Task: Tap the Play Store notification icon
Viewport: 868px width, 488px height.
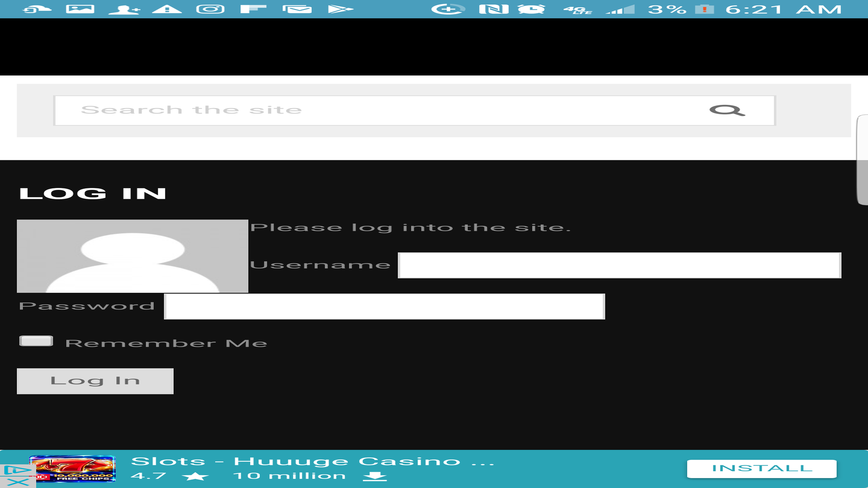Action: (340, 9)
